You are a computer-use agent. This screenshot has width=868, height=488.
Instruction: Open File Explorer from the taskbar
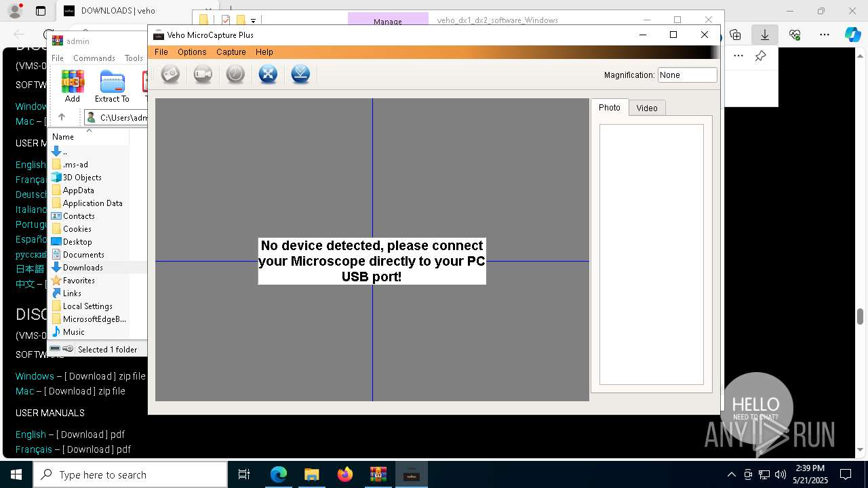(311, 474)
